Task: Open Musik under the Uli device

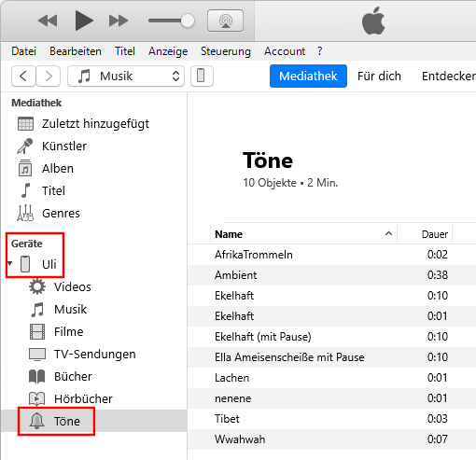Action: [x=93, y=309]
